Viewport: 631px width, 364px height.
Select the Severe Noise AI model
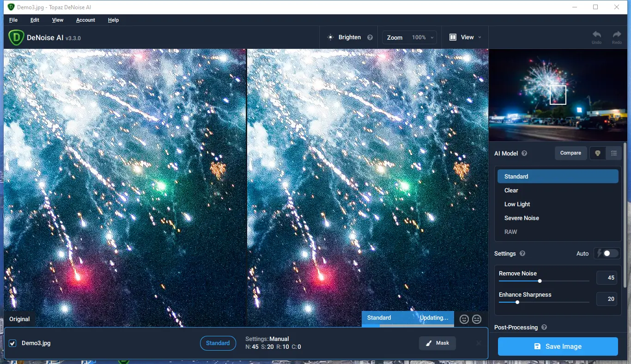coord(558,218)
